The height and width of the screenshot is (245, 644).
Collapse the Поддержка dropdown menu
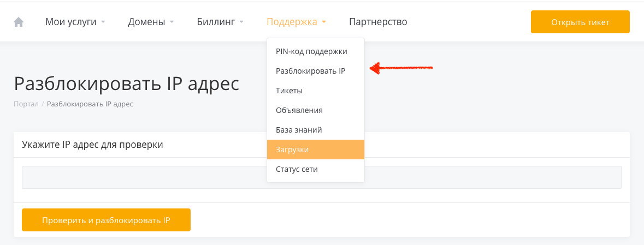(x=292, y=22)
